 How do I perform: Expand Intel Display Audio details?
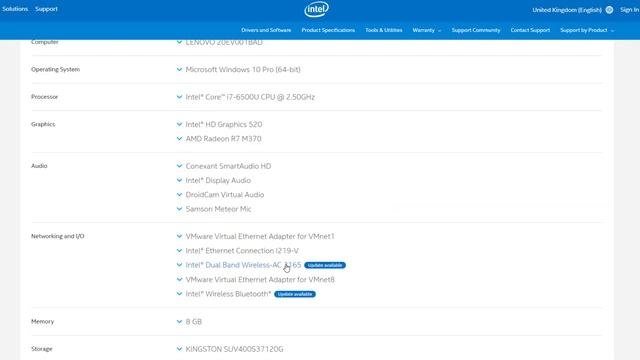(179, 180)
